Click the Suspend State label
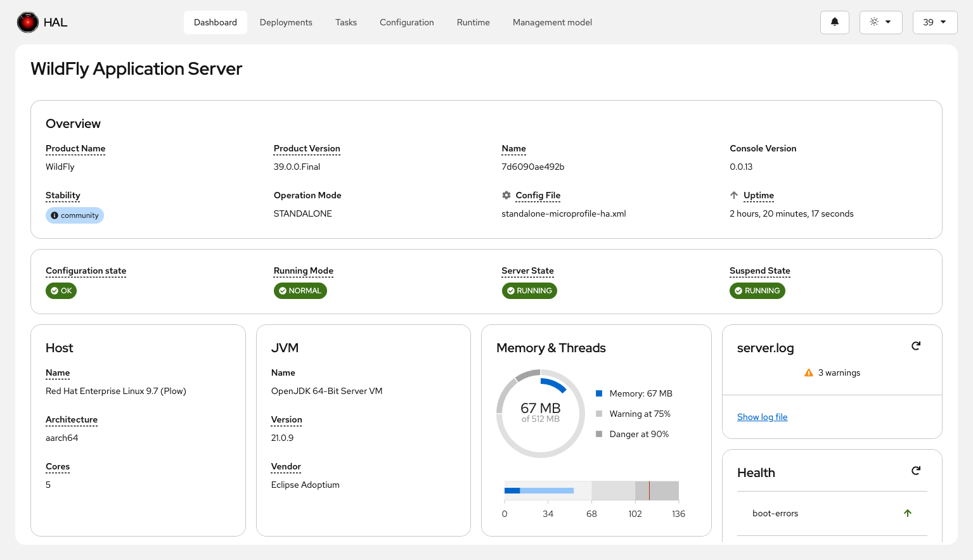Viewport: 973px width, 560px height. 760,270
